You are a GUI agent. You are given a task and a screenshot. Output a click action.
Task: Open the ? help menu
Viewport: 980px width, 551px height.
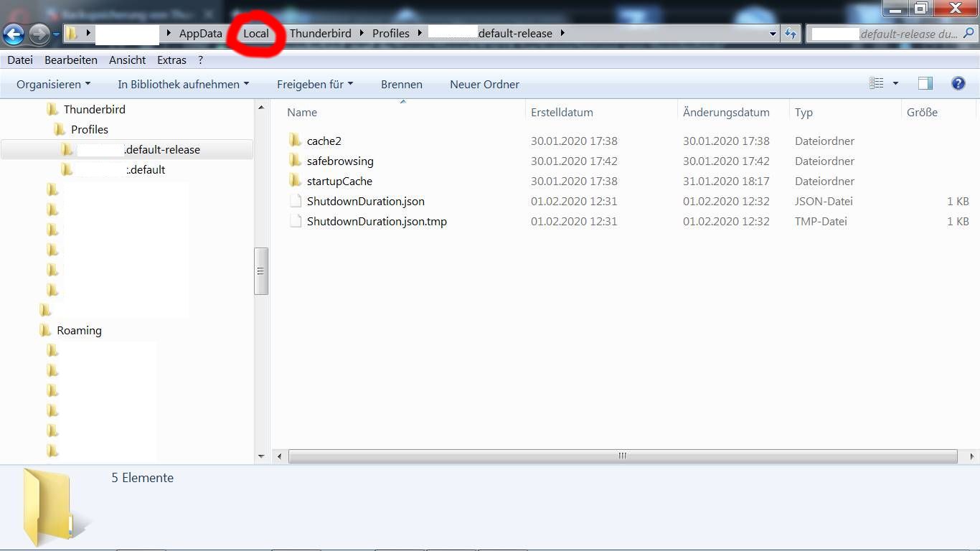pyautogui.click(x=201, y=60)
